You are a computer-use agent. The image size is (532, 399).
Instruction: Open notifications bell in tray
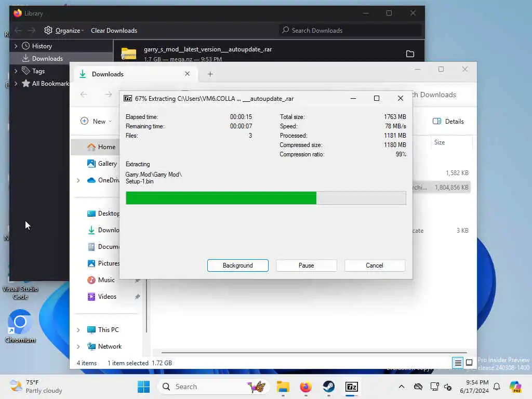pyautogui.click(x=497, y=387)
